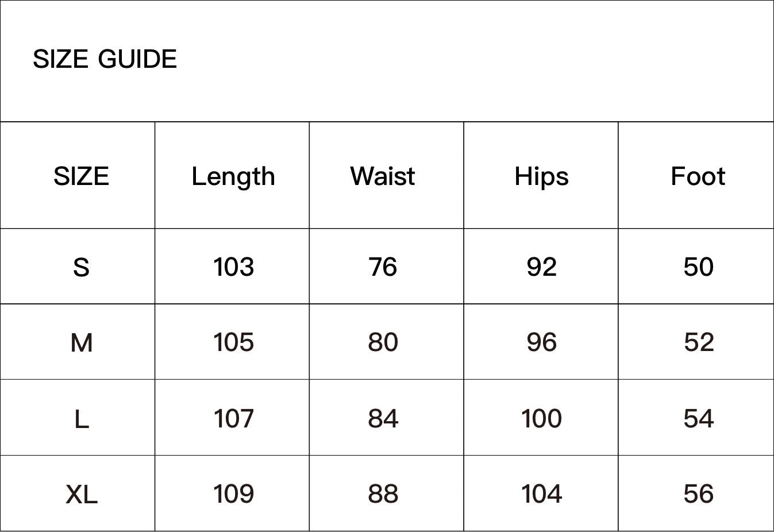The width and height of the screenshot is (774, 532).
Task: Select the foot value 56
Action: pos(699,494)
